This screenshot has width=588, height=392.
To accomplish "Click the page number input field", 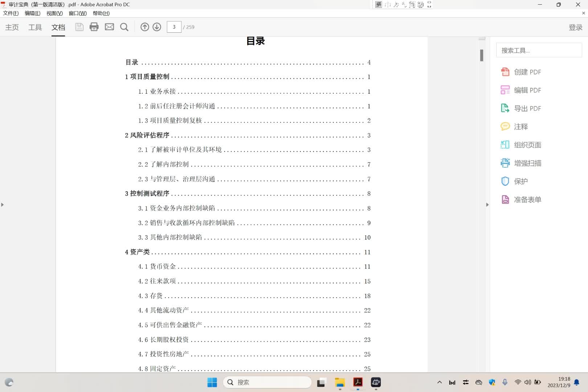I will click(x=174, y=27).
